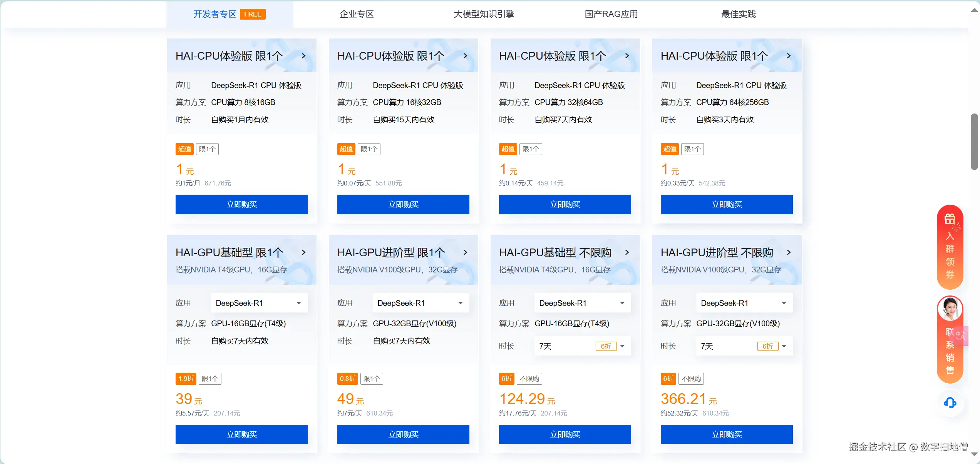Screen dimensions: 980x464
Task: Buy the 39元 HAI-GPU基础型 plan
Action: (x=241, y=434)
